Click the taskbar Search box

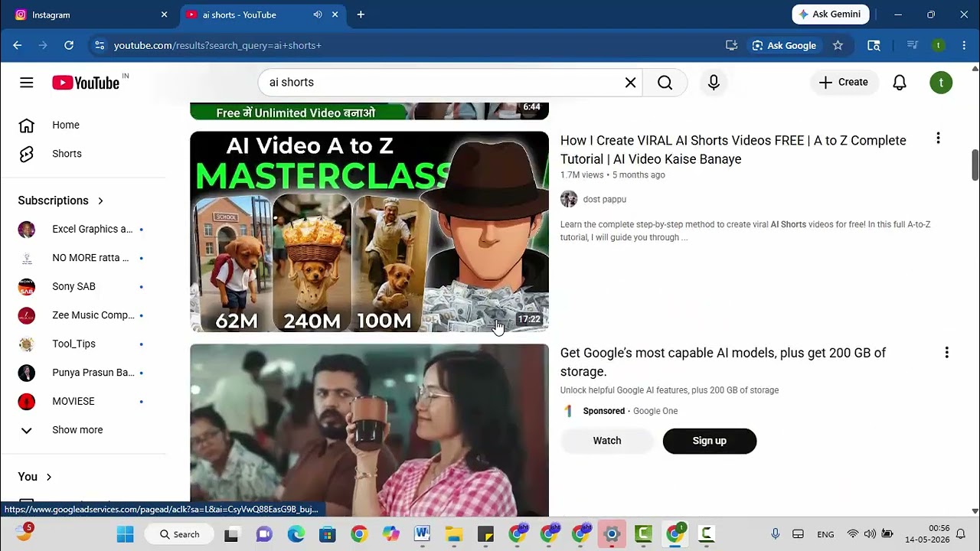[180, 534]
